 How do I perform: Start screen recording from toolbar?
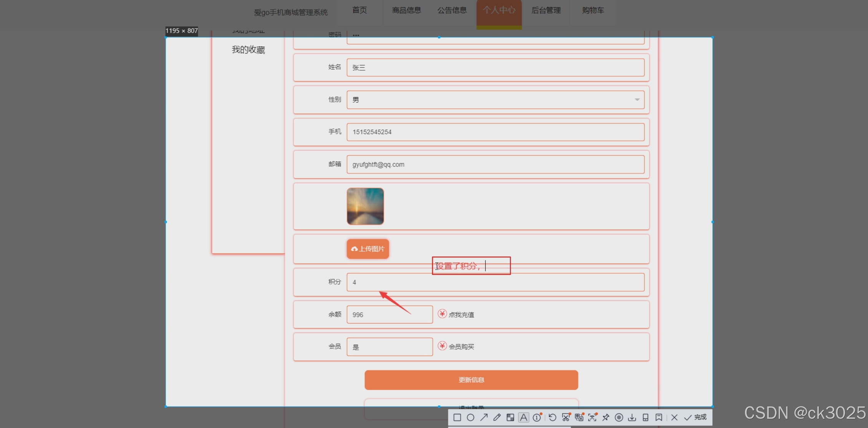point(619,418)
